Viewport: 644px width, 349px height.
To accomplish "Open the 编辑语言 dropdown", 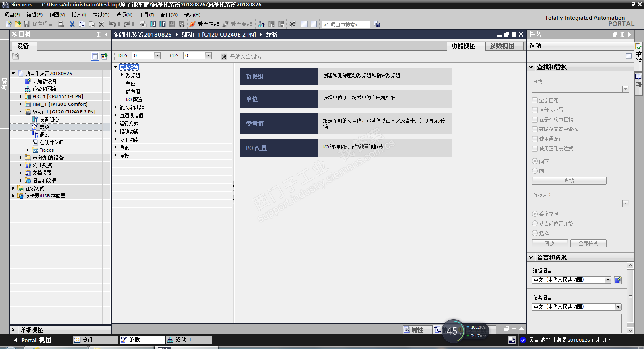I will (608, 280).
